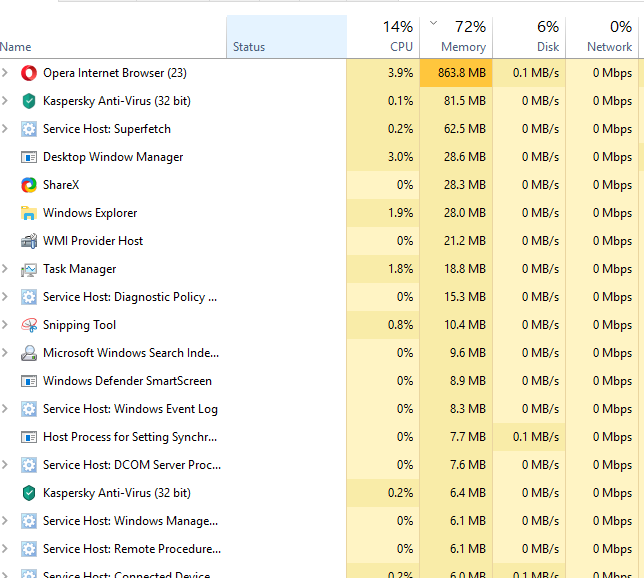Expand Service Host: Superfetch entry

(x=6, y=129)
